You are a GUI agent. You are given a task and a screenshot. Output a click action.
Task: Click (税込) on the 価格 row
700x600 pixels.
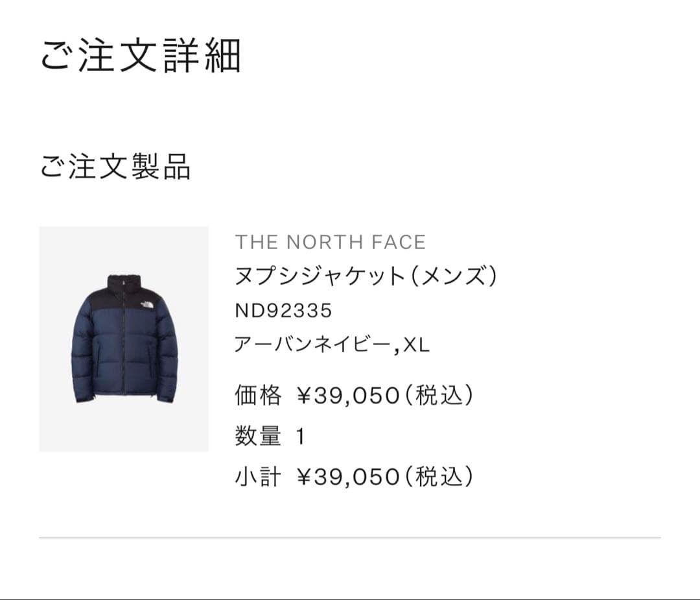point(439,394)
